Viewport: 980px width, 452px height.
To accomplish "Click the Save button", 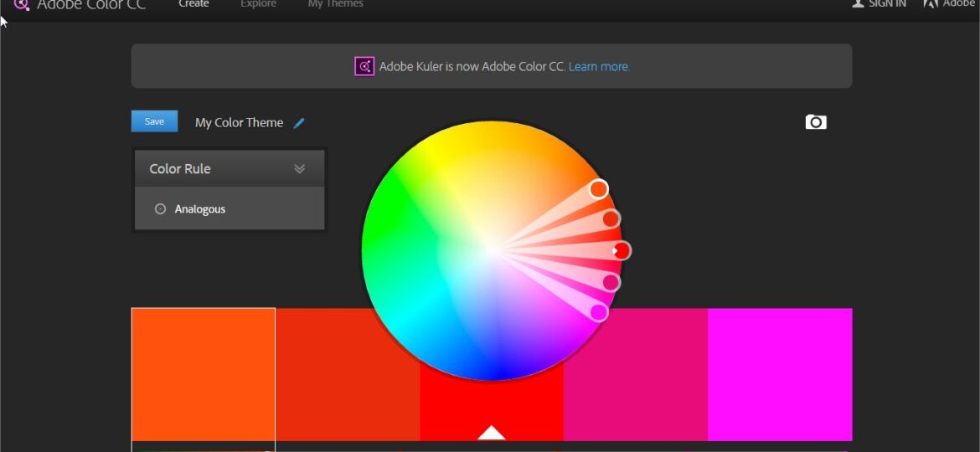I will click(x=154, y=121).
